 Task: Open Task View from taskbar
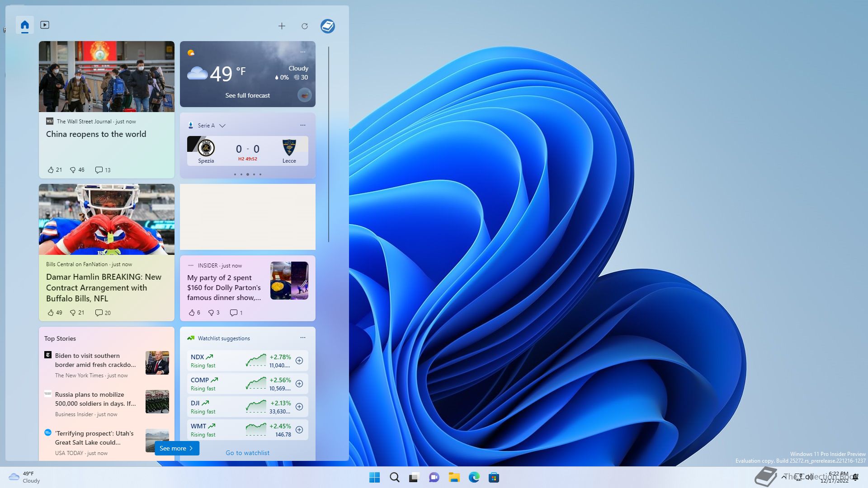[414, 477]
